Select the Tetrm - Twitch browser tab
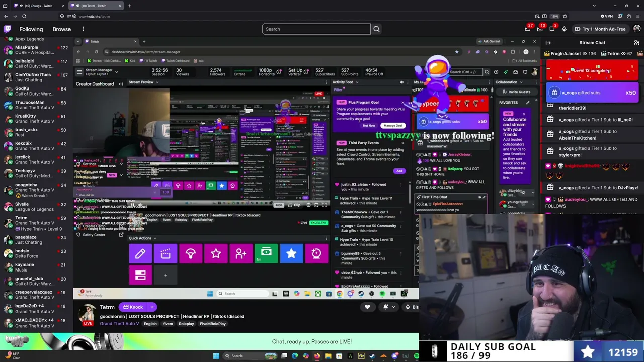 pyautogui.click(x=96, y=6)
